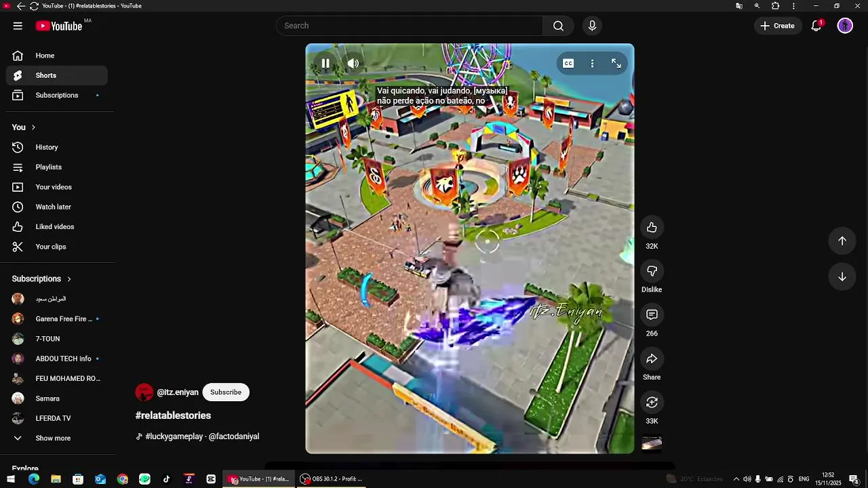This screenshot has height=488, width=868.
Task: Click the Create button
Action: pos(778,26)
